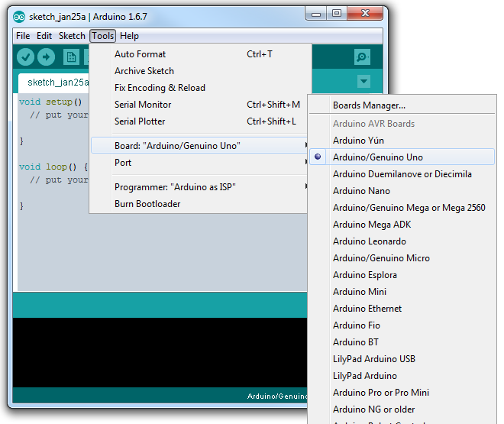This screenshot has width=504, height=424.
Task: Select Arduino Ethernet board
Action: [402, 309]
